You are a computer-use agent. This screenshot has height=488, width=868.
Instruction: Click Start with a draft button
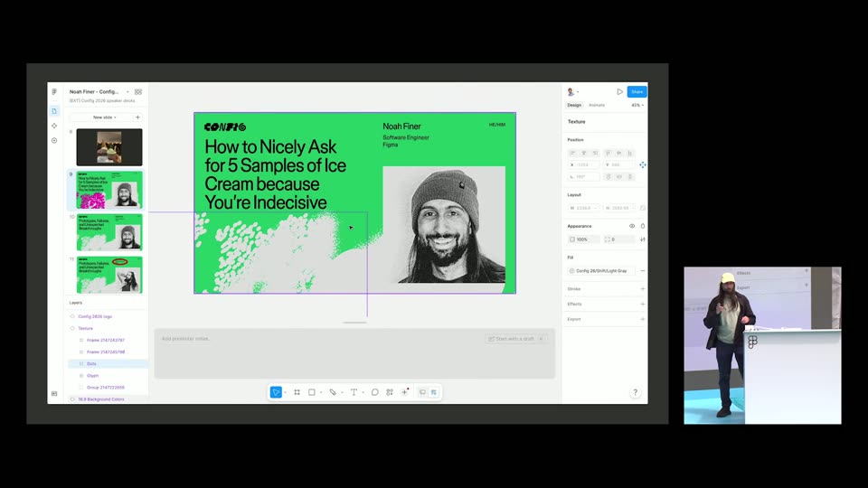point(514,339)
